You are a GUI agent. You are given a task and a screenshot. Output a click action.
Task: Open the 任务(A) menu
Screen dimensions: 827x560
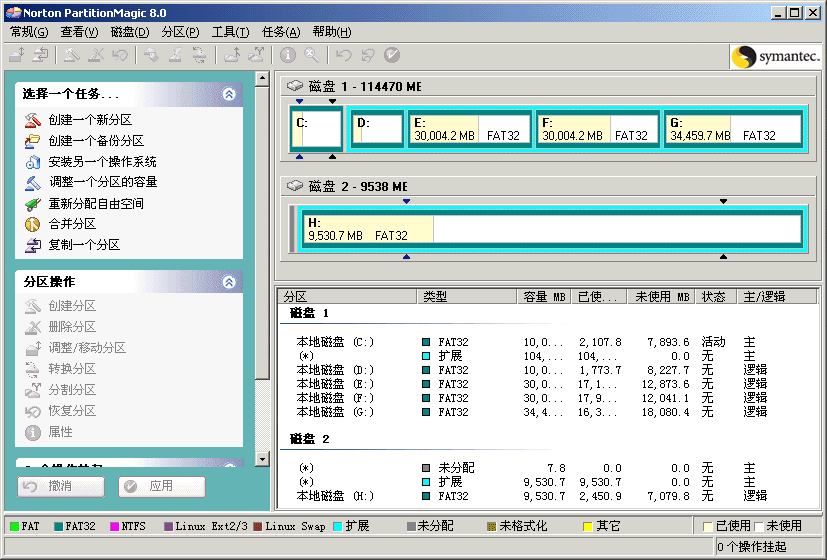(x=281, y=32)
